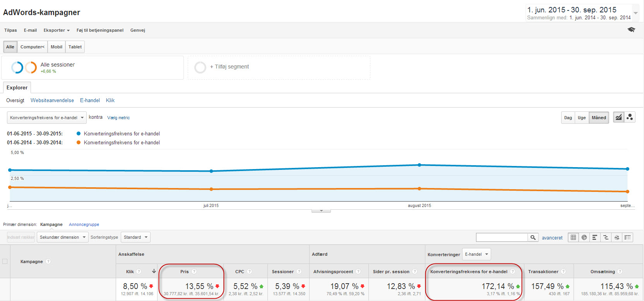Select the performance bar view icon
The image size is (644, 301).
point(595,238)
